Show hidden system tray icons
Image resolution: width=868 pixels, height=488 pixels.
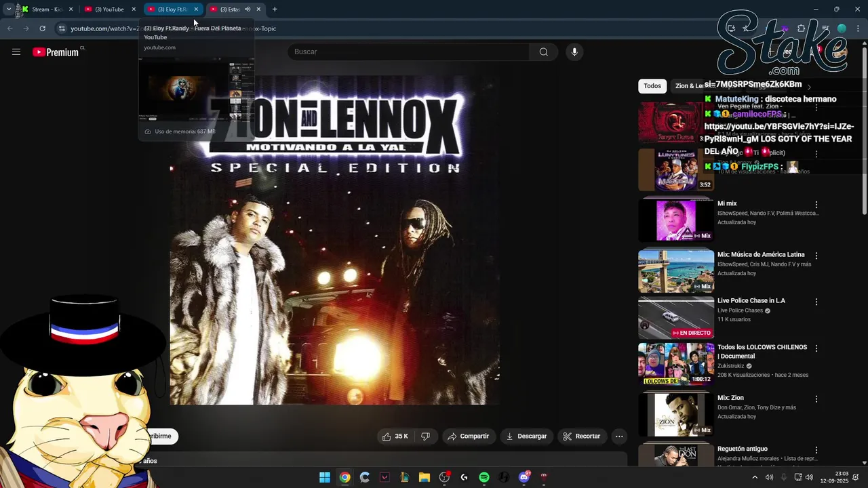(x=755, y=477)
